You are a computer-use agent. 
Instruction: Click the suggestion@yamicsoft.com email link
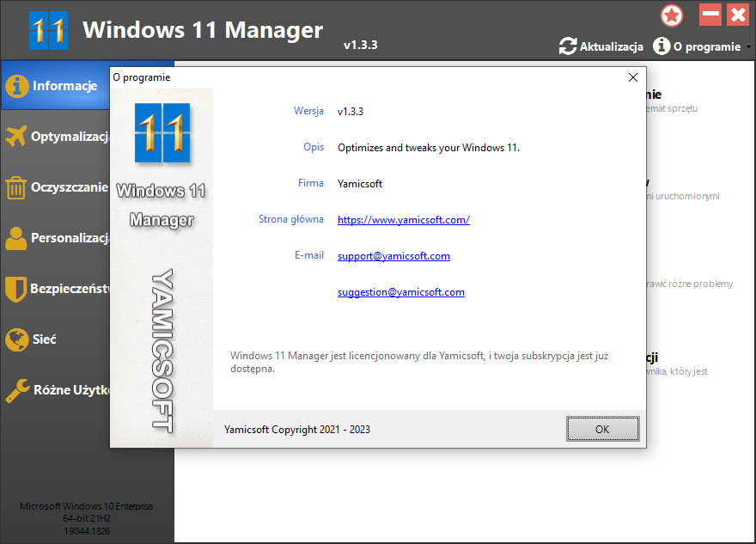pos(400,292)
